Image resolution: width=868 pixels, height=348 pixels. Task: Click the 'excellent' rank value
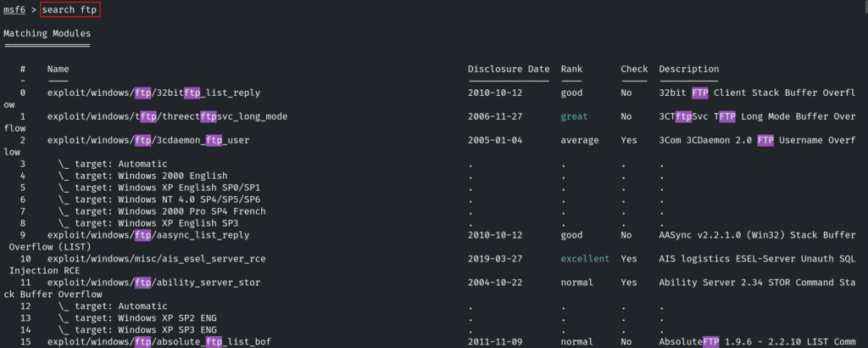pyautogui.click(x=585, y=259)
